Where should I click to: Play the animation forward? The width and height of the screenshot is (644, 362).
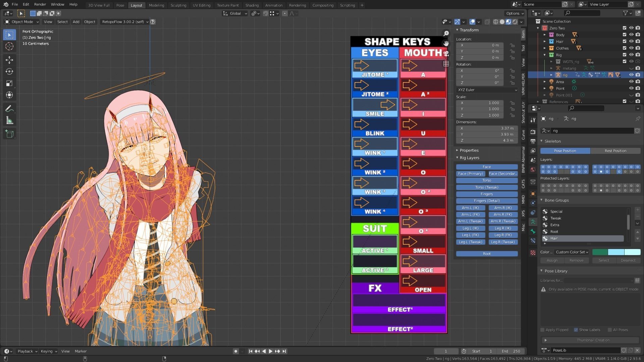(x=270, y=351)
